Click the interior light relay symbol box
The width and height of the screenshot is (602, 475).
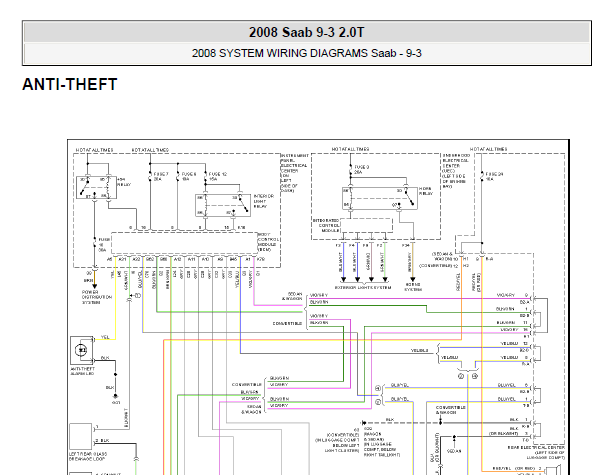click(223, 205)
